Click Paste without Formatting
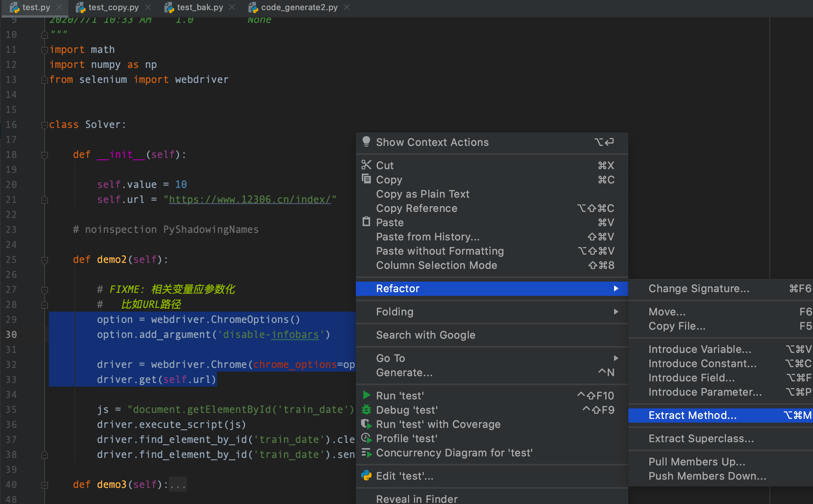 tap(492, 251)
